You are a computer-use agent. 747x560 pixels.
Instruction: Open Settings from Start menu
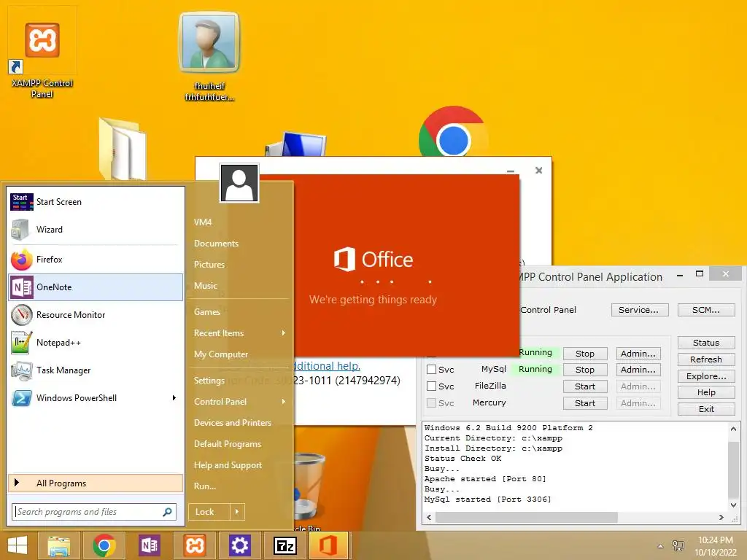tap(209, 380)
